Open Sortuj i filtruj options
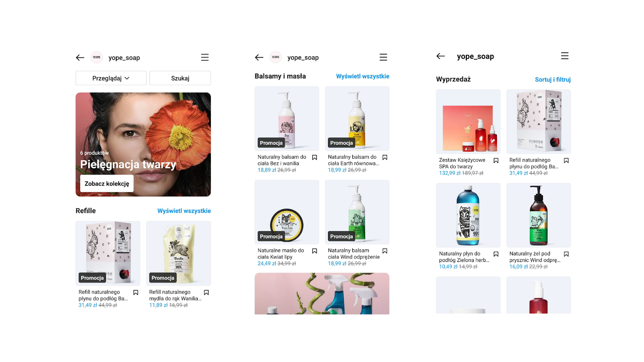This screenshot has height=362, width=644. (553, 80)
